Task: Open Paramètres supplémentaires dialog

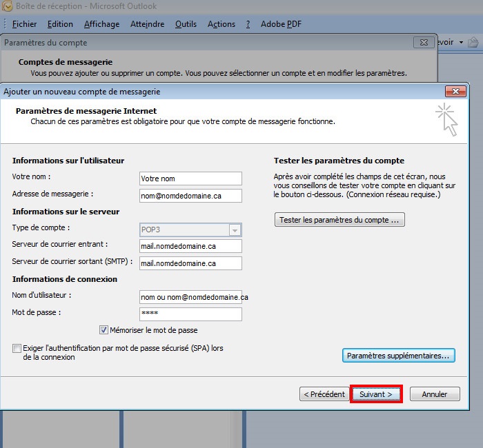Action: pyautogui.click(x=399, y=356)
